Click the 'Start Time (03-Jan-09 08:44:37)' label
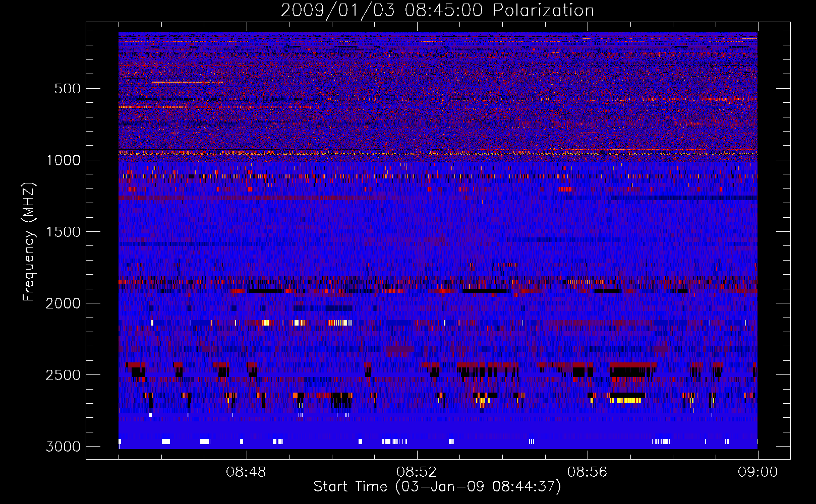Screen dimensions: 816x504 (x=437, y=487)
